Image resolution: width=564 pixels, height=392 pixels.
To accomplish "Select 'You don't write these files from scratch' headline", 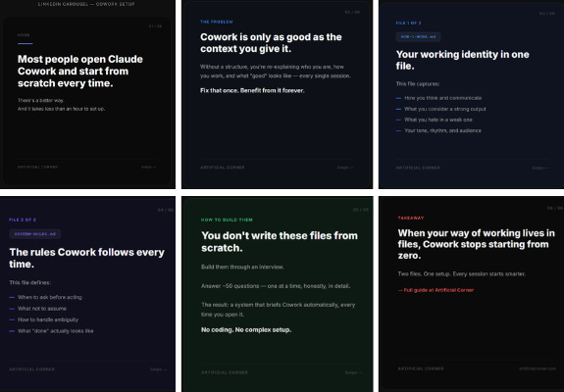I will click(280, 241).
